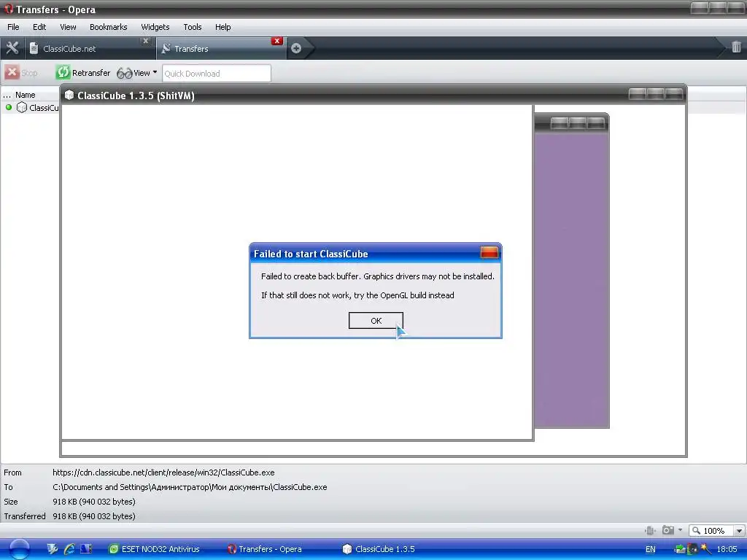Viewport: 747px width, 560px height.
Task: Open the arrow dropdown next to the camera icon
Action: point(681,530)
